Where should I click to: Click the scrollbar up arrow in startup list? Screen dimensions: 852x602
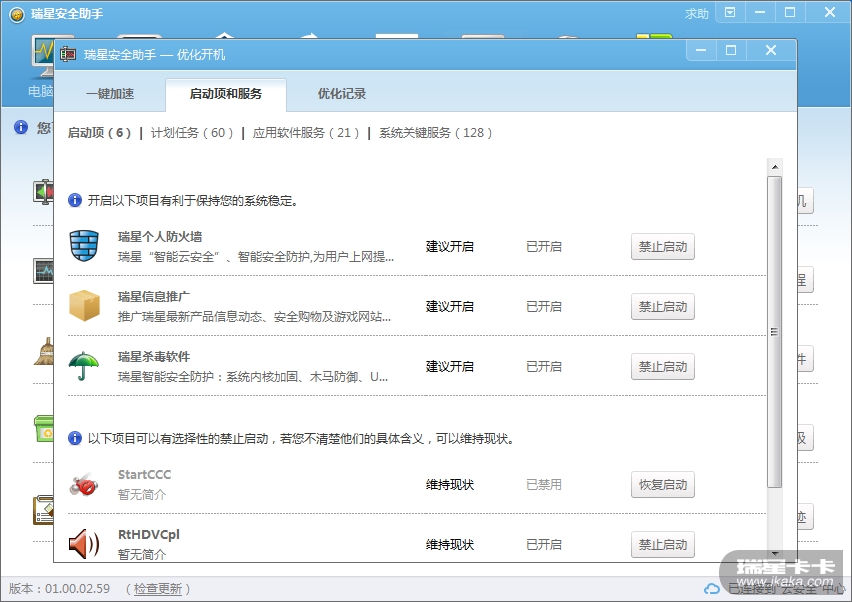click(775, 167)
